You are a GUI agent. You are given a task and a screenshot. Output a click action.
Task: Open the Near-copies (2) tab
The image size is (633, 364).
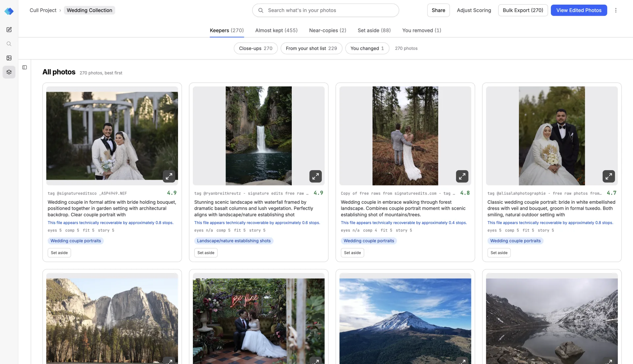coord(328,30)
